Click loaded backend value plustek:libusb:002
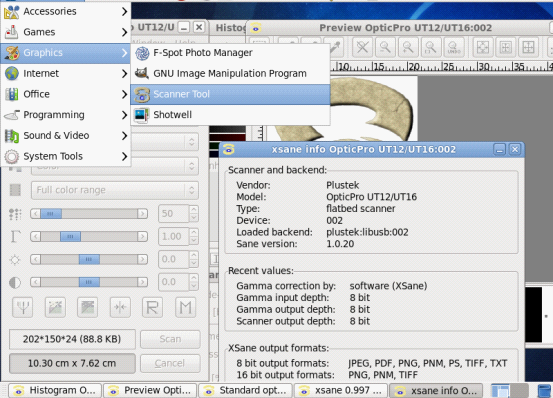Viewport: 553px width, 398px height. 367,232
